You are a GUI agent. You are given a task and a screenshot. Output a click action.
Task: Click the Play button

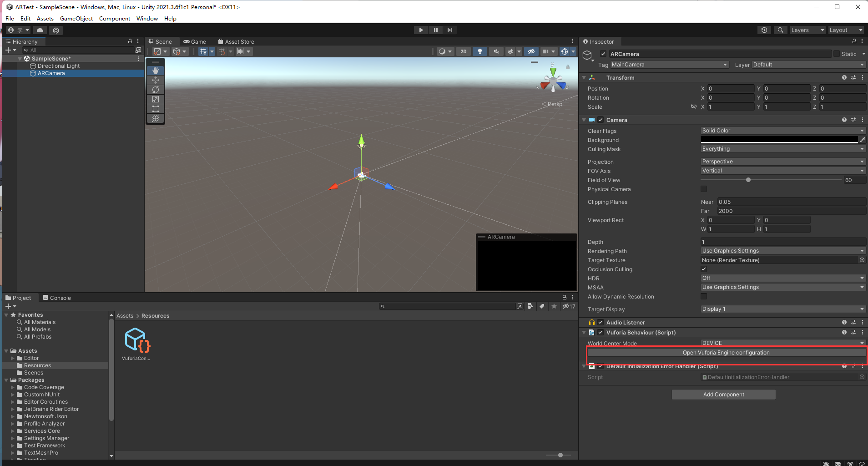coord(421,30)
